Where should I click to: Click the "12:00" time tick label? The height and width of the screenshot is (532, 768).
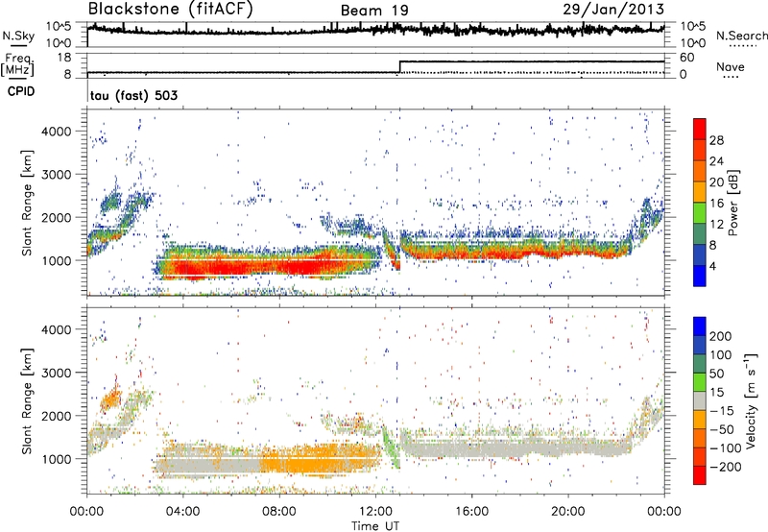[375, 512]
